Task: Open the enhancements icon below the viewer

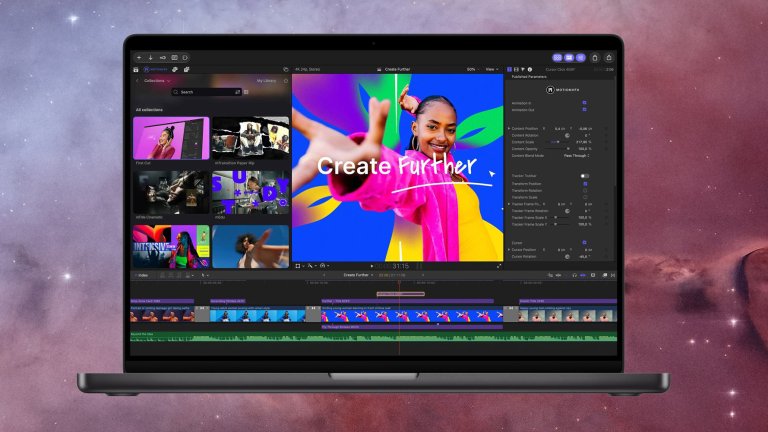Action: click(311, 266)
